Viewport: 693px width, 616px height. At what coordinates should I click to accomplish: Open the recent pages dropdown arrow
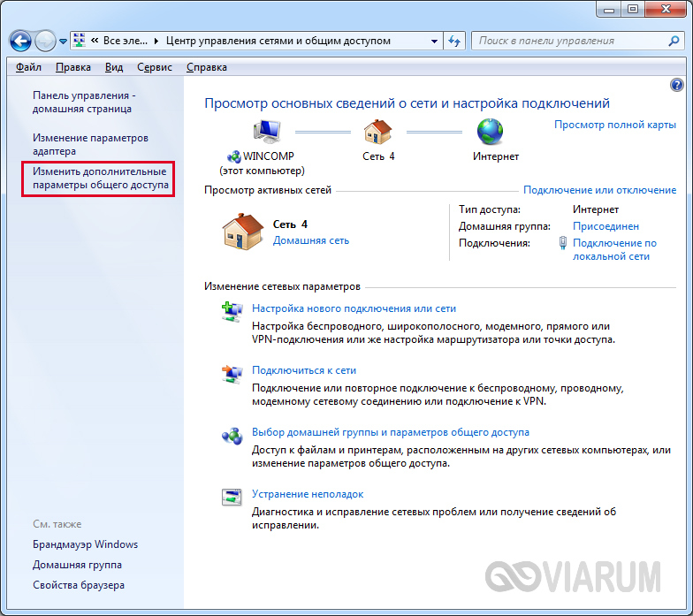[63, 42]
